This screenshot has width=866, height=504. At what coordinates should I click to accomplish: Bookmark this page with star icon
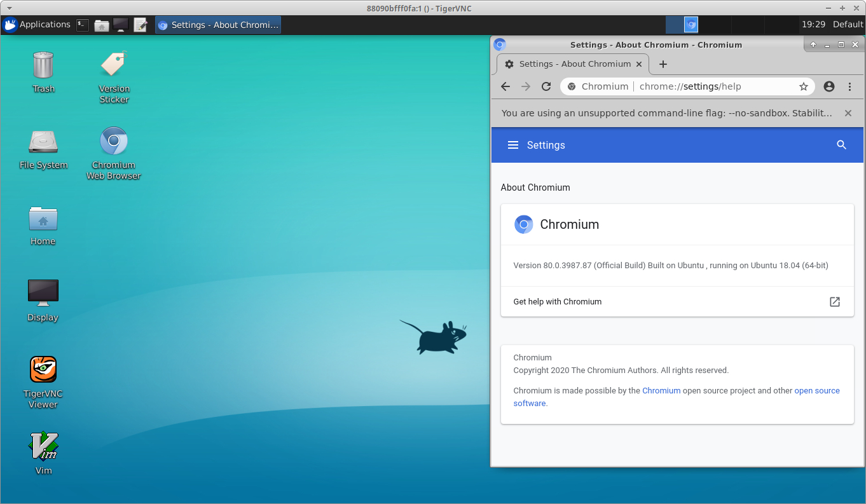pyautogui.click(x=804, y=86)
